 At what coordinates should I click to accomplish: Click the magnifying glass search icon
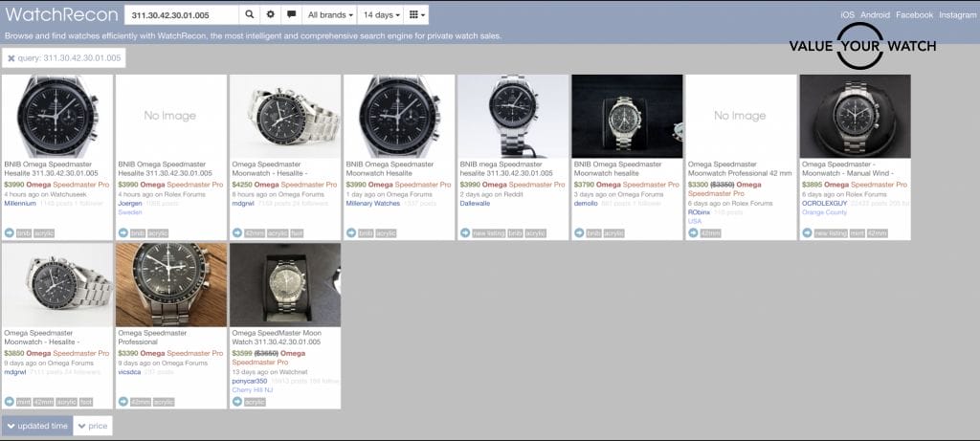(250, 15)
